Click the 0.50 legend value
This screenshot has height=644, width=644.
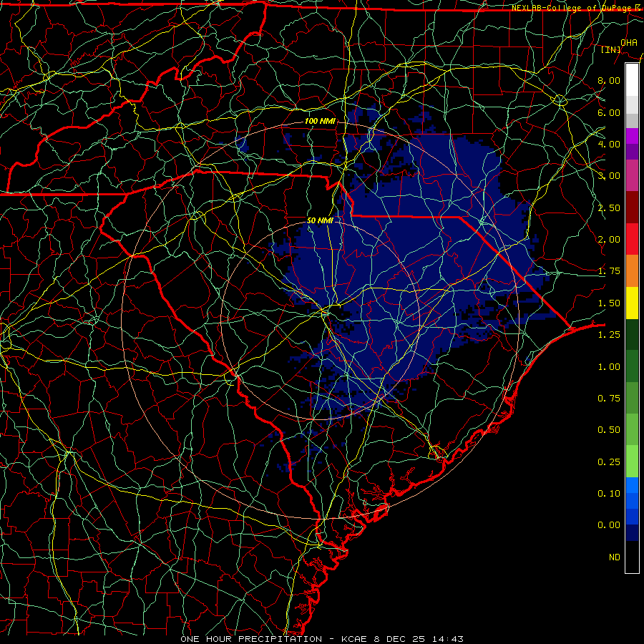pyautogui.click(x=609, y=430)
